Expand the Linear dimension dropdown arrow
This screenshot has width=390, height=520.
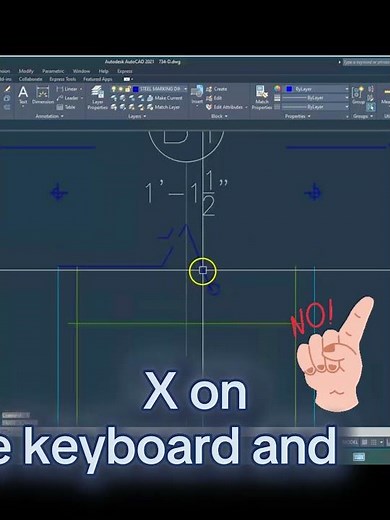click(x=81, y=89)
